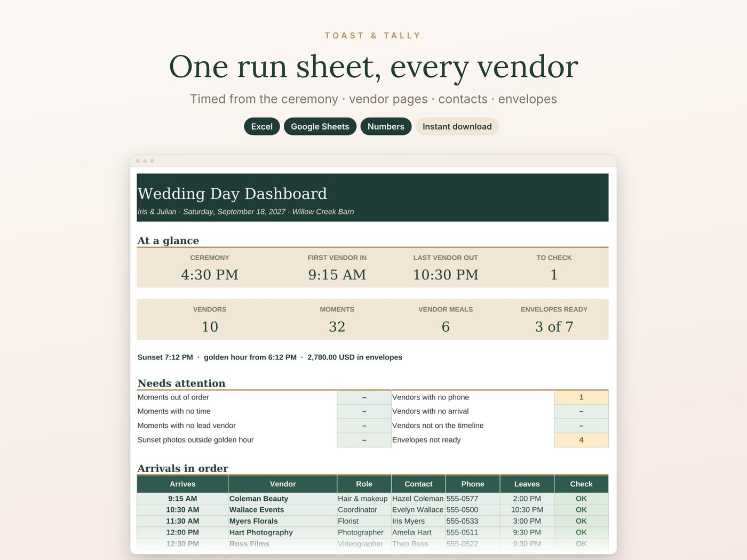747x560 pixels.
Task: Click the Leaves column header
Action: tap(527, 484)
